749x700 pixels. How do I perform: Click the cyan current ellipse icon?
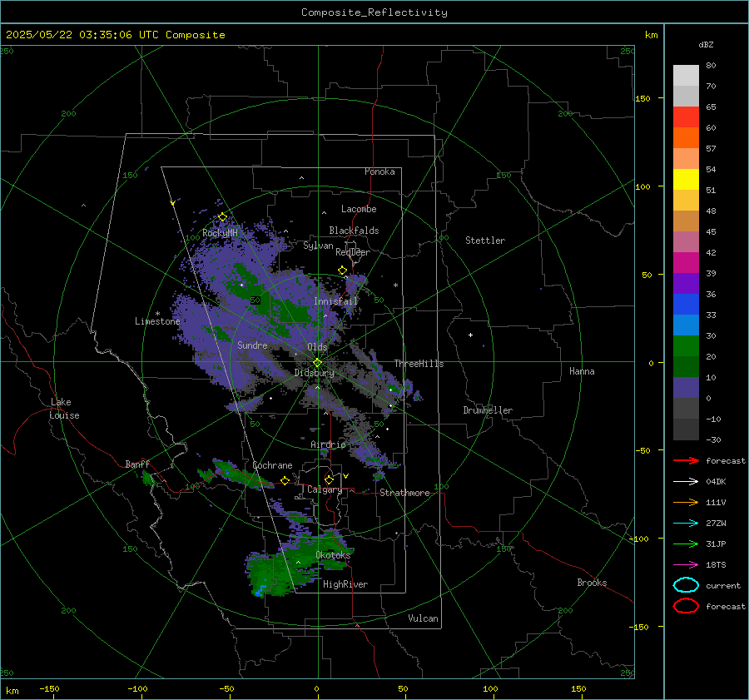pyautogui.click(x=686, y=585)
